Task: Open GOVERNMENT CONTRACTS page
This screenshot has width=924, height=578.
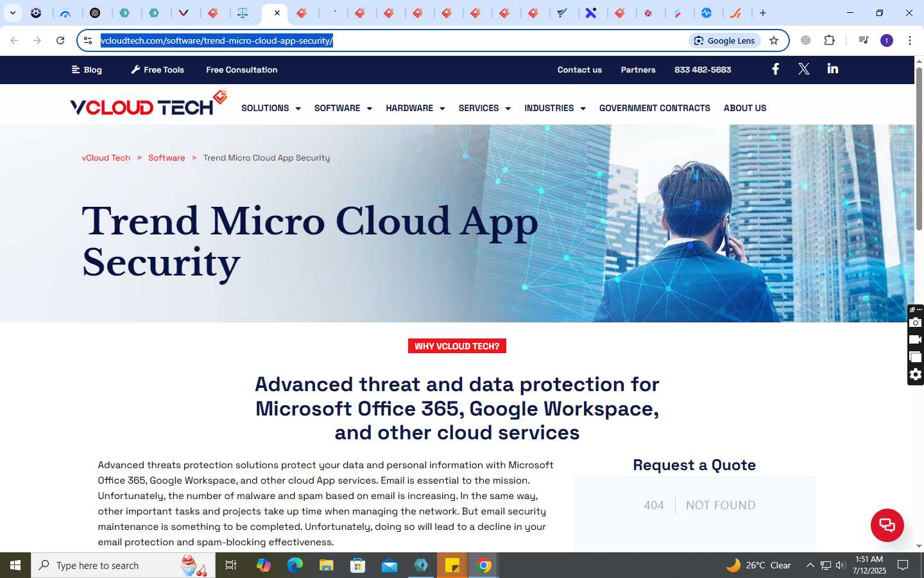Action: (x=654, y=108)
